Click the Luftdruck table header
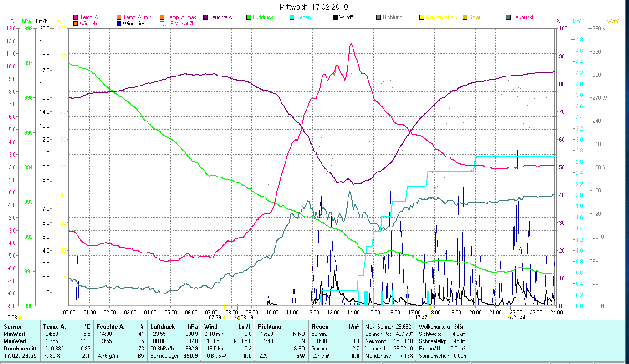This screenshot has height=364, width=629. (x=164, y=327)
